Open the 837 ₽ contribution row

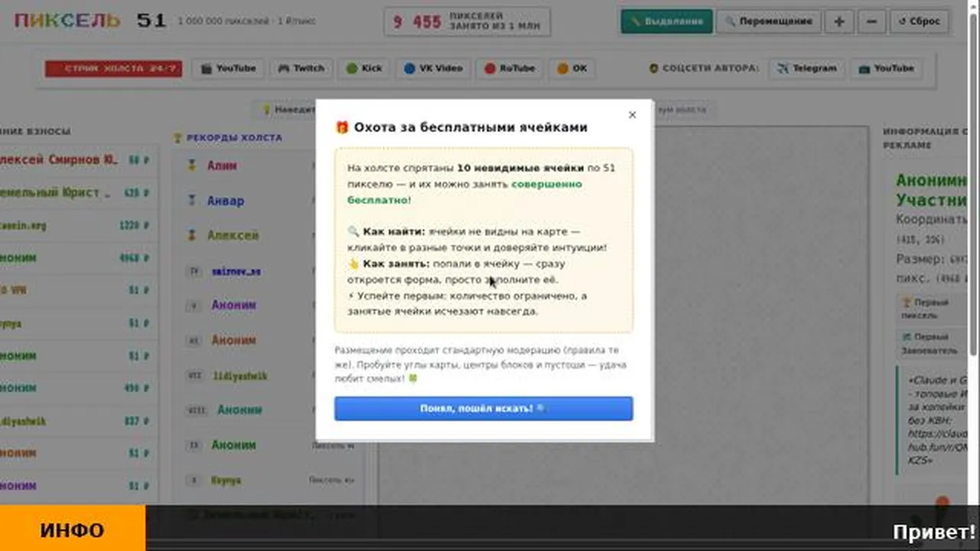tap(77, 422)
